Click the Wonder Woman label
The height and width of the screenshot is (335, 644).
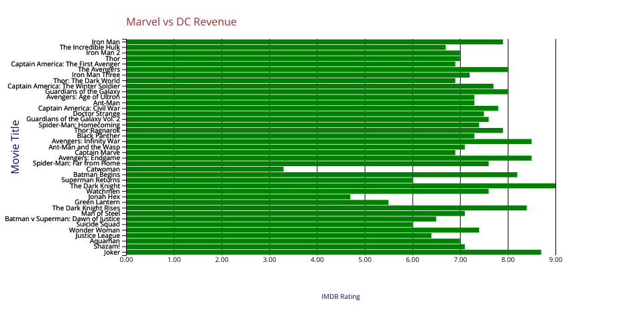pos(95,230)
